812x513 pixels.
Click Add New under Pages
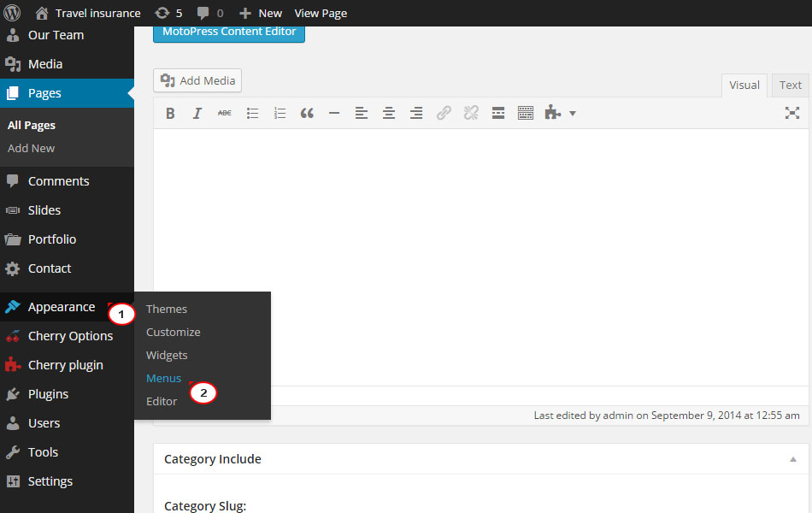(x=31, y=148)
